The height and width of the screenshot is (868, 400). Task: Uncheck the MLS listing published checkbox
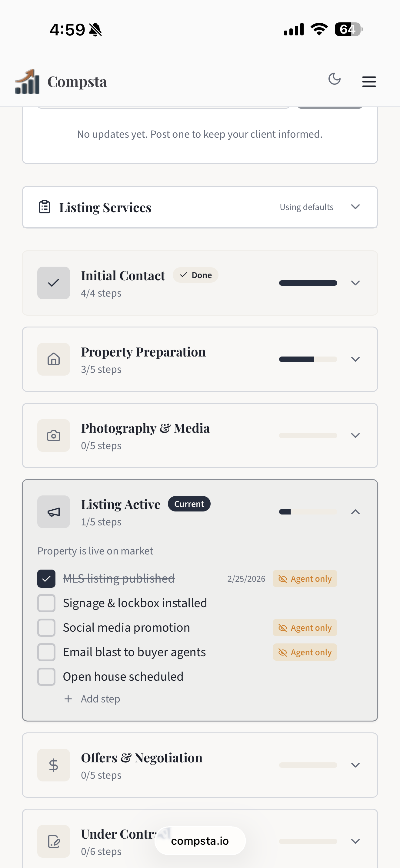click(46, 578)
